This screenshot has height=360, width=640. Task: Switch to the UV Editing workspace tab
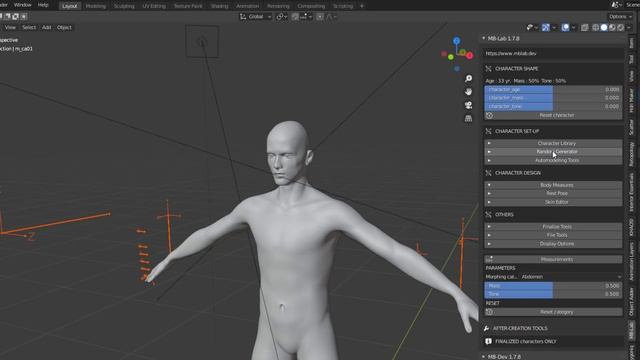coord(154,6)
